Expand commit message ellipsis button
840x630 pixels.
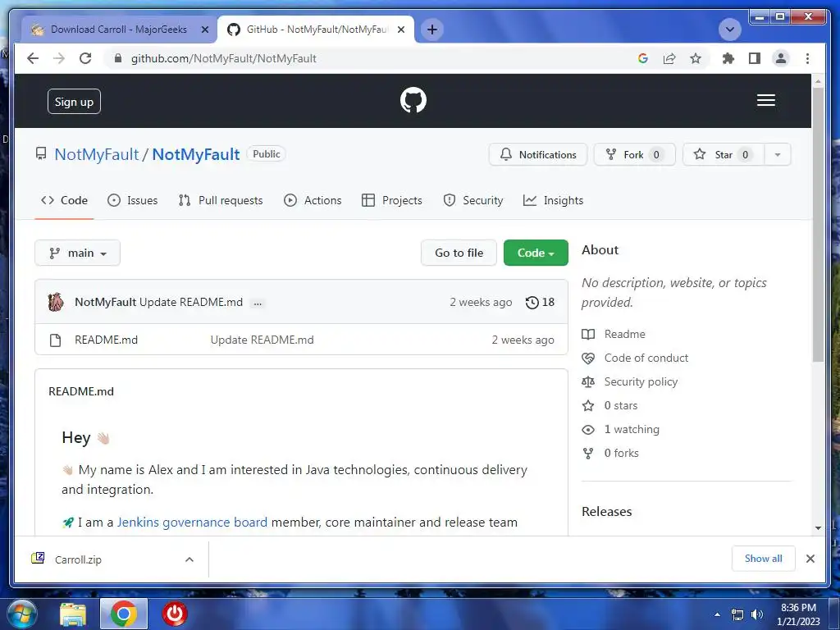258,303
